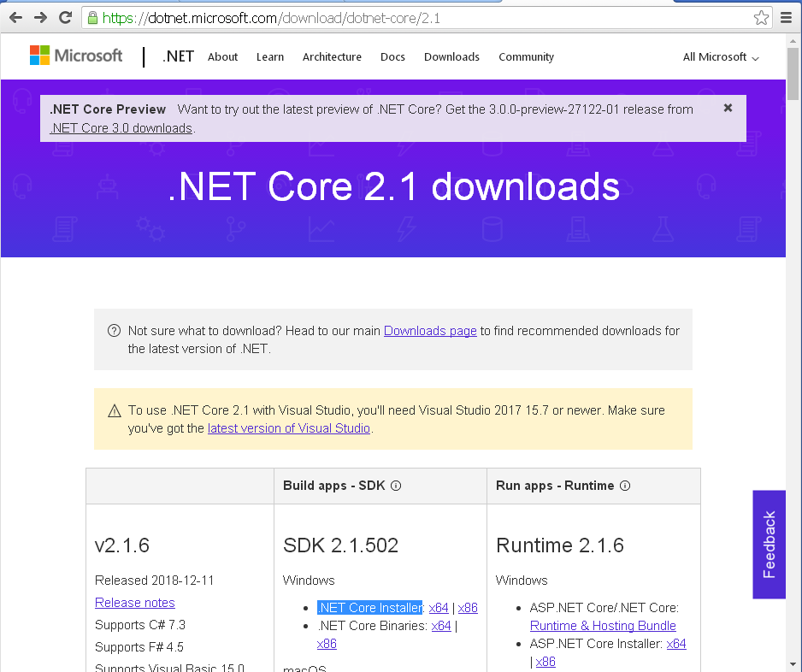The image size is (802, 672).
Task: Go to the Community nav item
Action: [x=526, y=57]
